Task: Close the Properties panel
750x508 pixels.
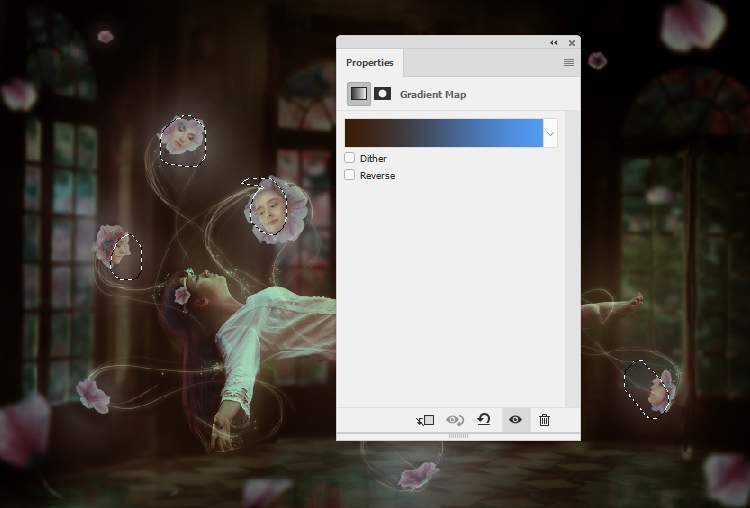Action: (x=572, y=43)
